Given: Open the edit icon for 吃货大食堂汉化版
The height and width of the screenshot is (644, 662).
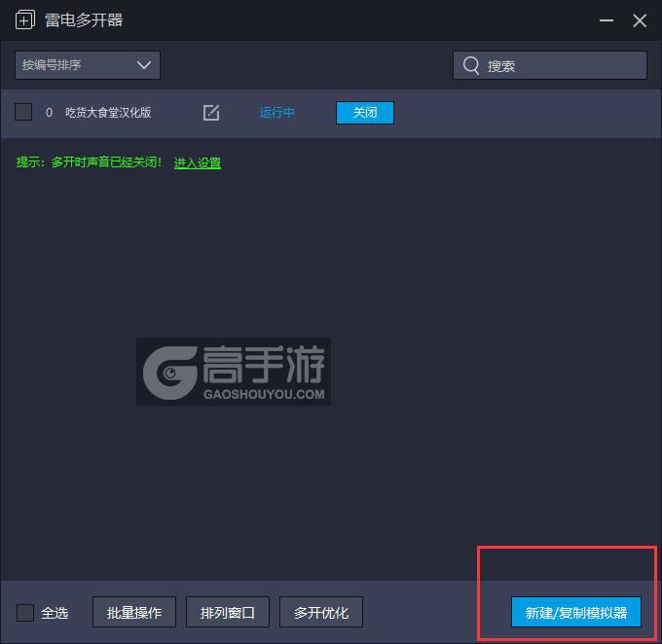Looking at the screenshot, I should tap(211, 113).
